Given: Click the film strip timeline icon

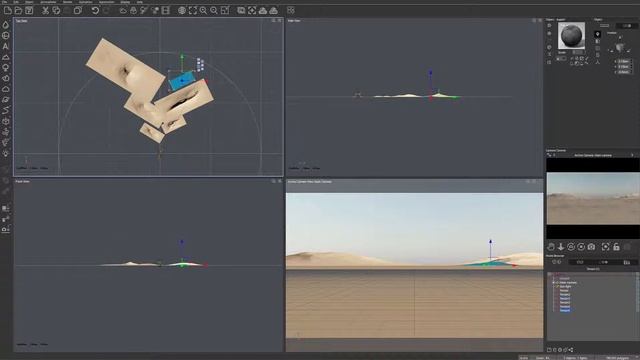Looking at the screenshot, I should click(x=166, y=11).
